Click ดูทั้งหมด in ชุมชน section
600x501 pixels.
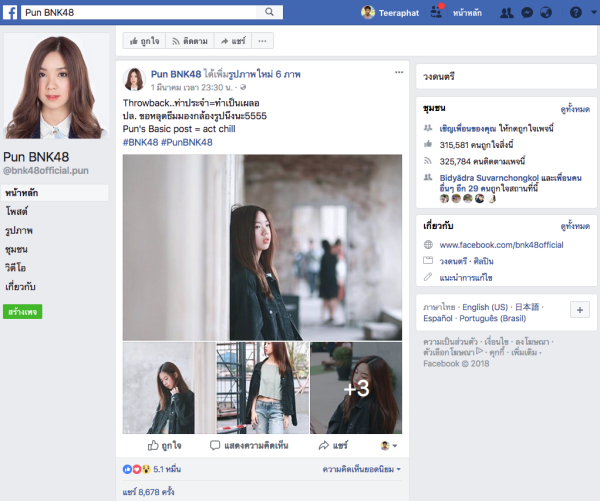(575, 109)
